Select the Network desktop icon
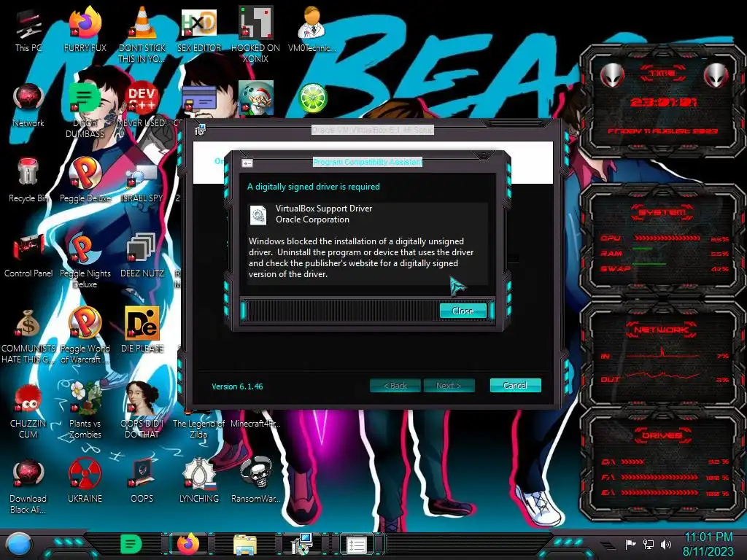 point(28,106)
